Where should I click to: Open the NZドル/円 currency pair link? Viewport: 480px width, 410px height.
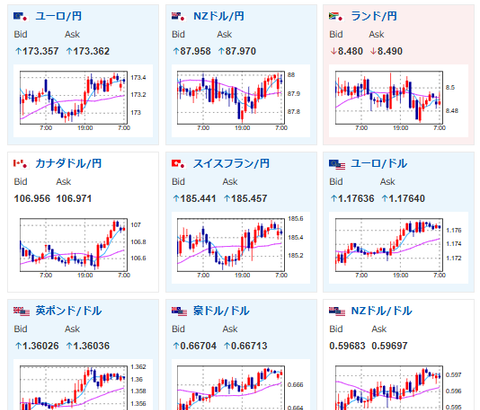click(x=219, y=16)
